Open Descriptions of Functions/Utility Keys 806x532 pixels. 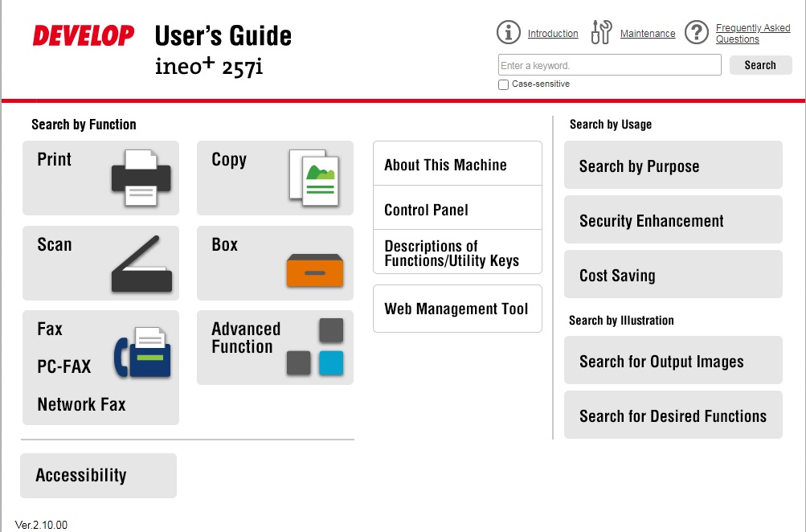point(457,253)
